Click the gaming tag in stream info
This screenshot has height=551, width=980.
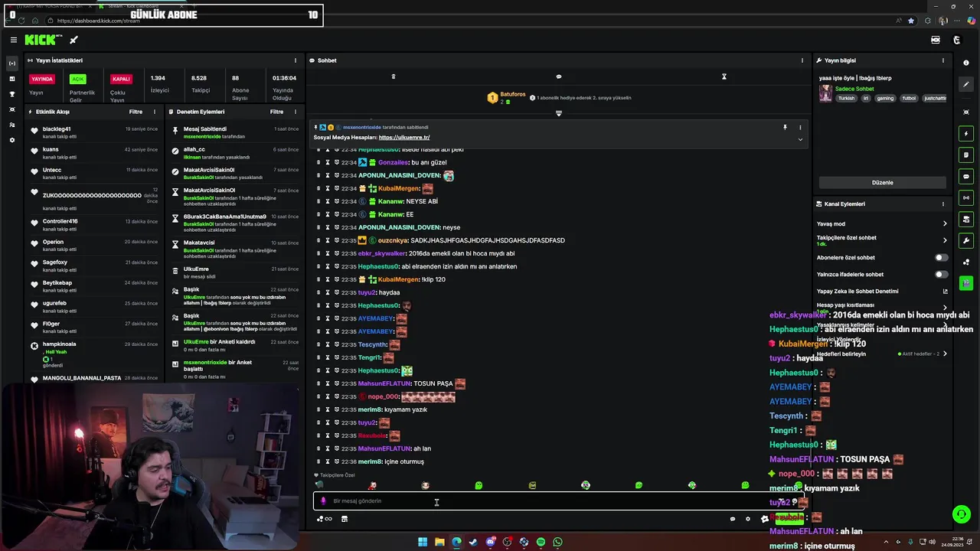click(x=885, y=98)
